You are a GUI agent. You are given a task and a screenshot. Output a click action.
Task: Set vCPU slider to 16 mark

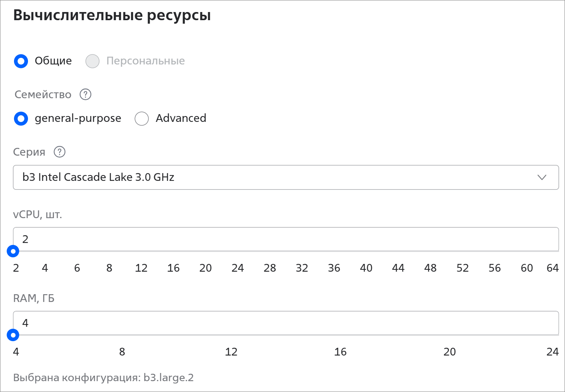point(173,268)
